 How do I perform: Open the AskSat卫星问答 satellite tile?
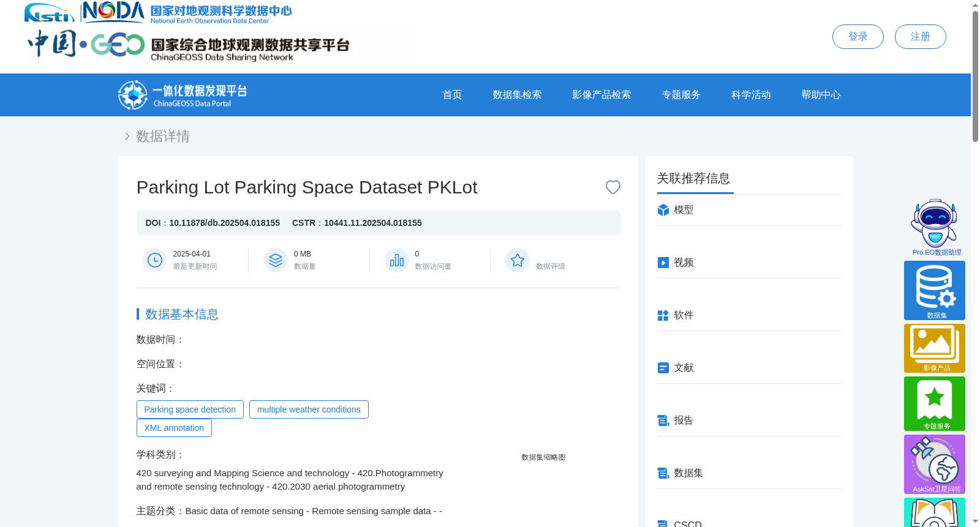(x=935, y=464)
